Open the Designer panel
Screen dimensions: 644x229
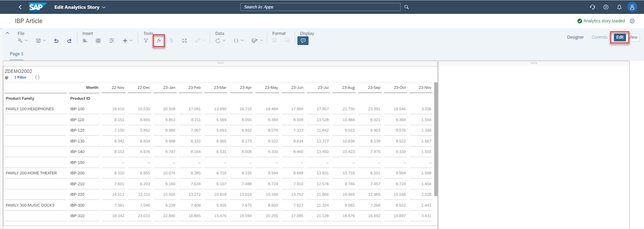pyautogui.click(x=575, y=37)
